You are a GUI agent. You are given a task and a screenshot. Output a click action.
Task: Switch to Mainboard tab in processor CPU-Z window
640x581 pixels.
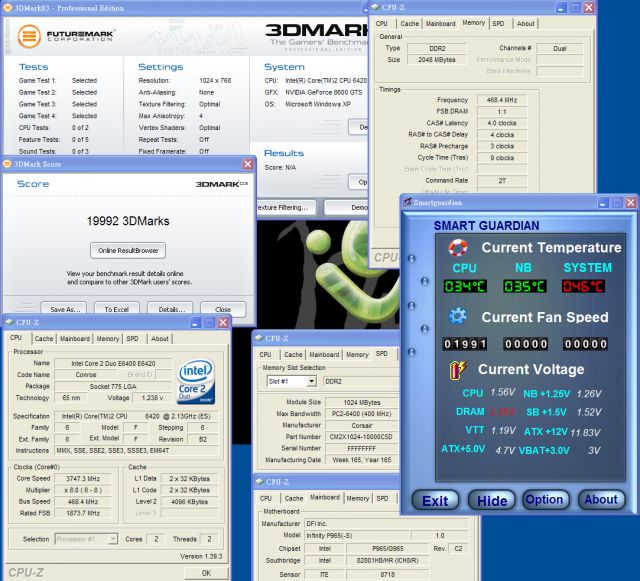click(x=75, y=338)
